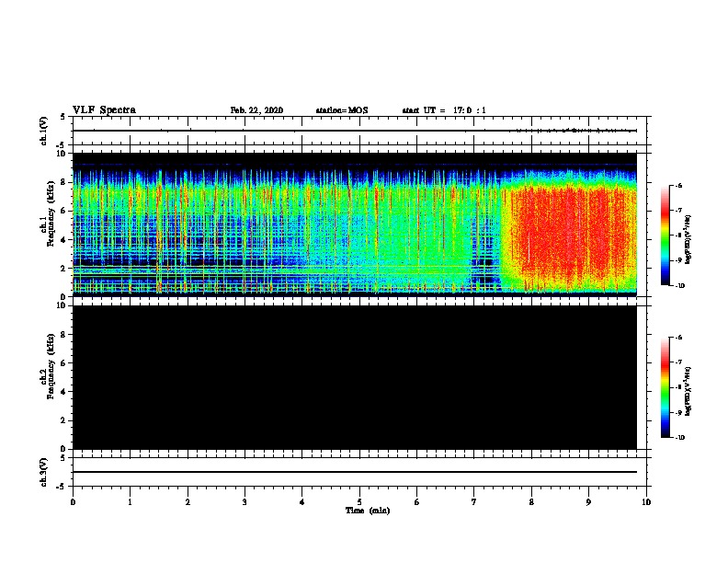Click time axis tick label 2
The height and width of the screenshot is (563, 728).
[x=188, y=502]
